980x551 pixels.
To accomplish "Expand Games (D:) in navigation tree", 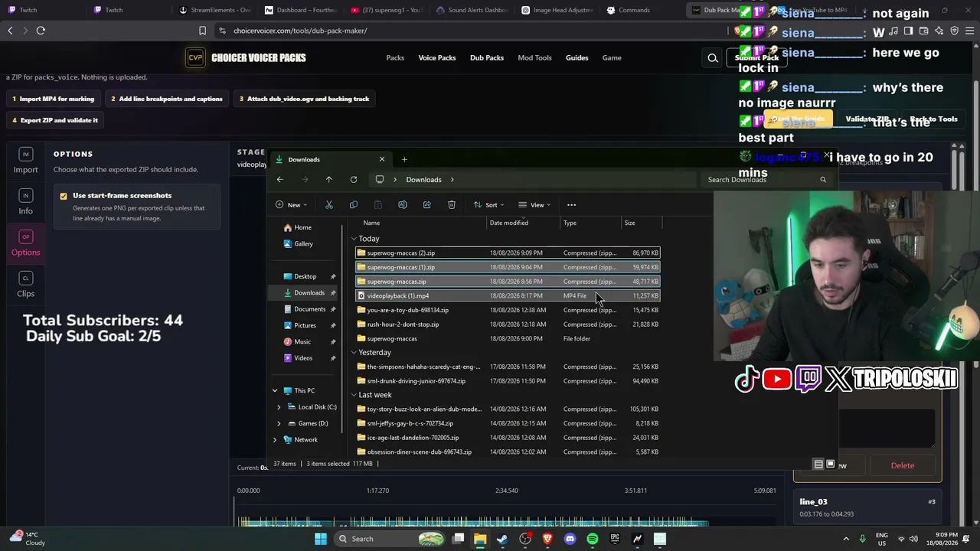I will [x=279, y=423].
